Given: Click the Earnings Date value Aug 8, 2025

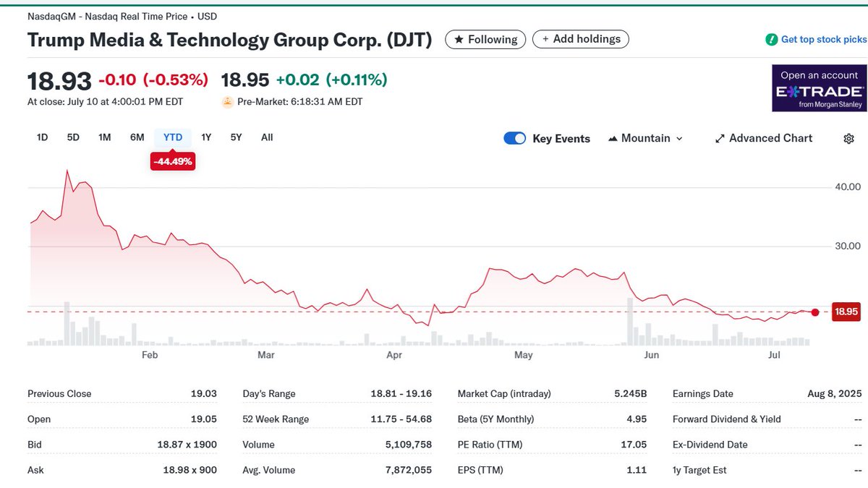Looking at the screenshot, I should 835,394.
